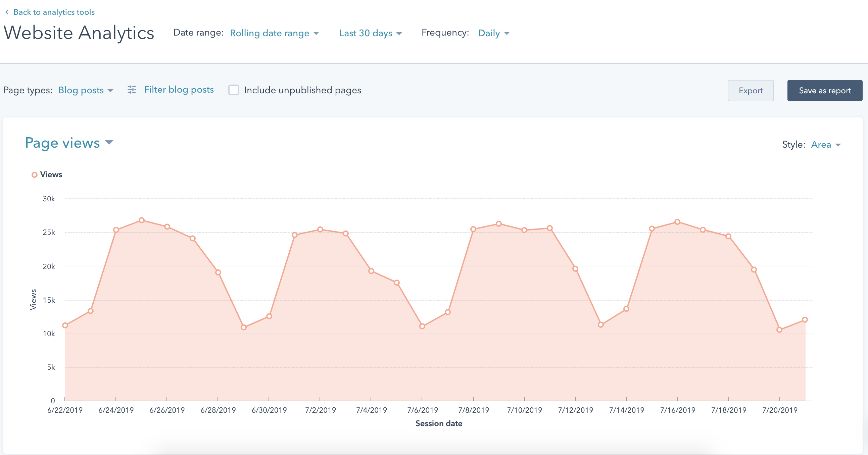The width and height of the screenshot is (868, 455).
Task: Toggle the Views legend marker
Action: point(34,175)
